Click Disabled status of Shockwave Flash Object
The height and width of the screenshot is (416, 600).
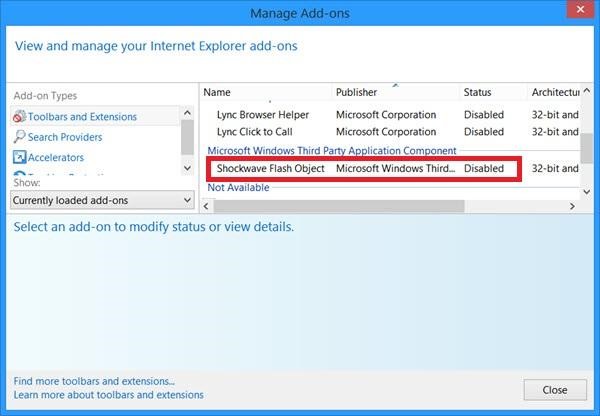click(484, 168)
